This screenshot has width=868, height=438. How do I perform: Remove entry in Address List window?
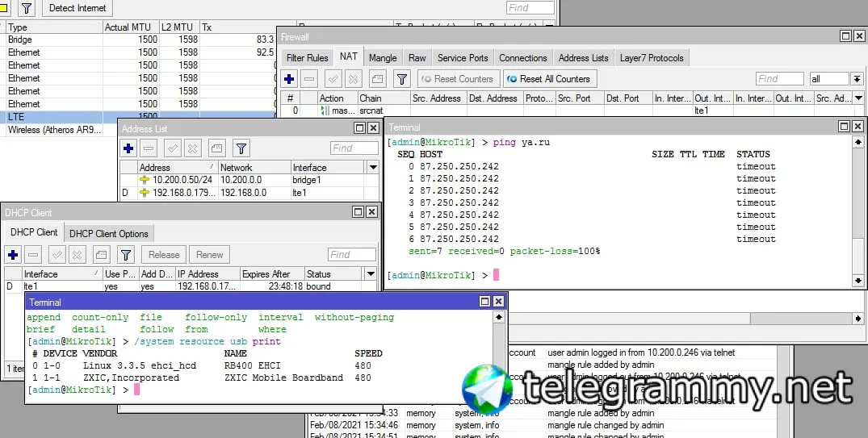click(149, 148)
